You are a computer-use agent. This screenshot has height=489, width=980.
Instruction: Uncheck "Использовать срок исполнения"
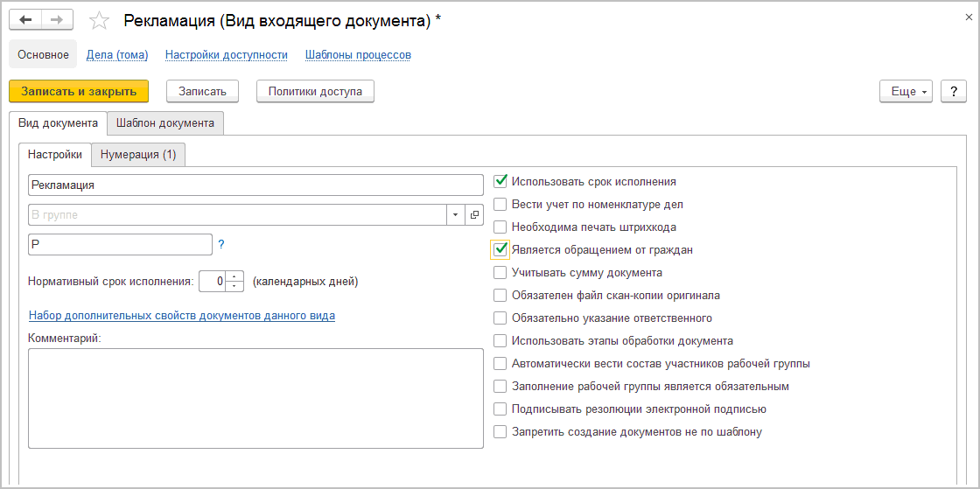[x=500, y=182]
